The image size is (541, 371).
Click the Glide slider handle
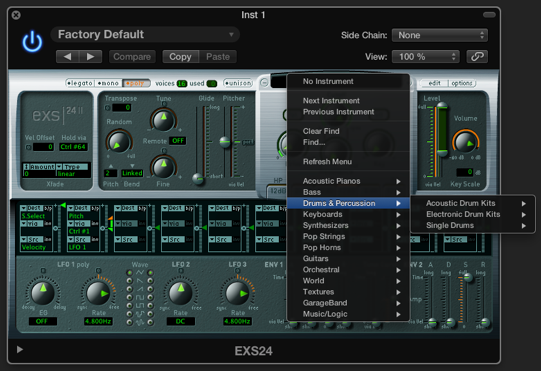coord(198,178)
